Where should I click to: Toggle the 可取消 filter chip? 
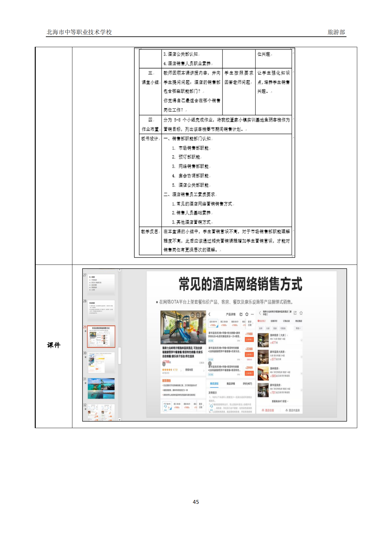click(x=283, y=328)
